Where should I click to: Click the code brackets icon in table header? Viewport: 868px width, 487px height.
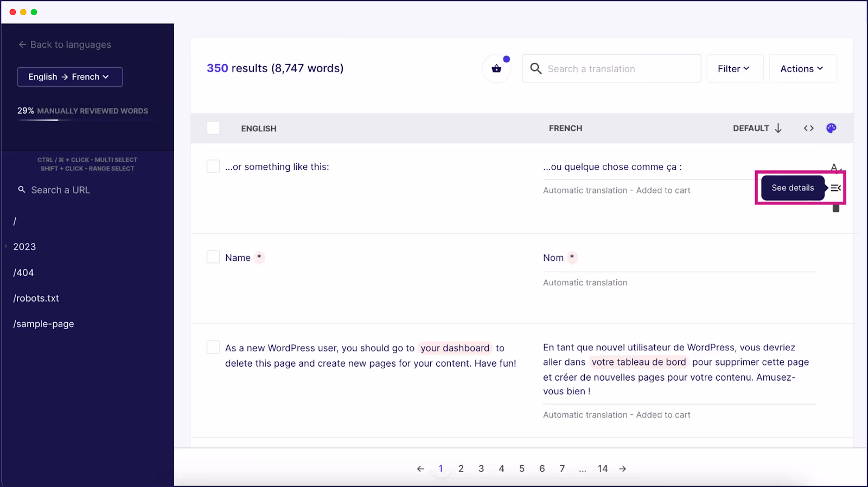[x=809, y=128]
